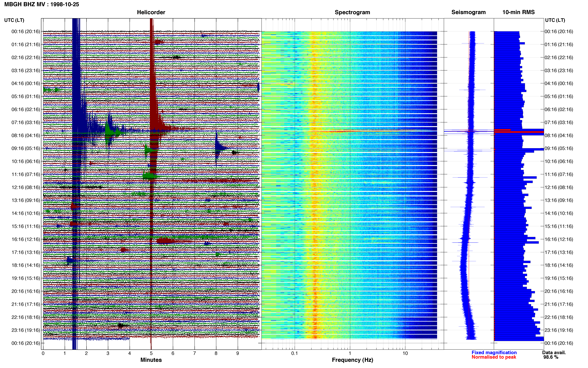This screenshot has height=368, width=588.
Task: Click the left time label '20:16 (16:16)'
Action: (26, 291)
